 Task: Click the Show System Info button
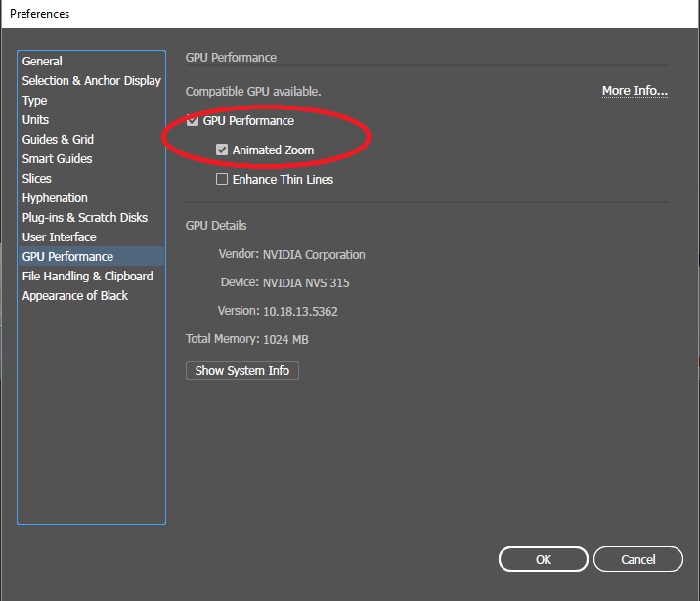[242, 370]
